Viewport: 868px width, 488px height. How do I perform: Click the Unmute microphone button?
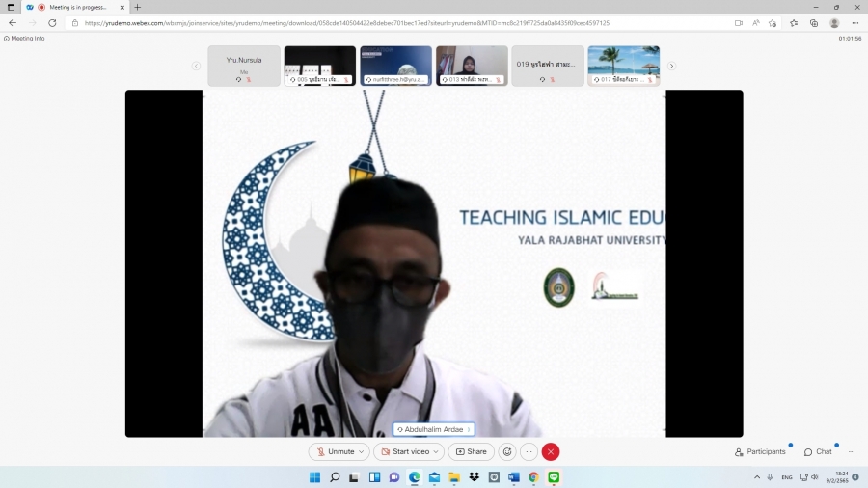pyautogui.click(x=336, y=451)
